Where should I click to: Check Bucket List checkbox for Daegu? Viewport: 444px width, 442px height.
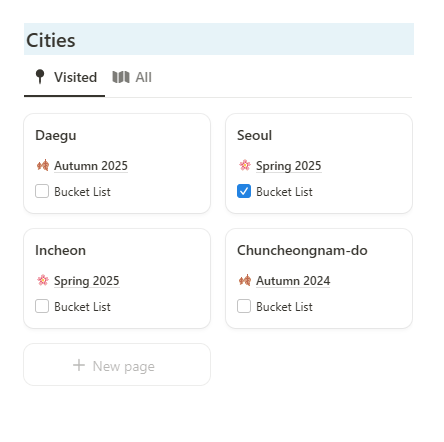pyautogui.click(x=42, y=191)
